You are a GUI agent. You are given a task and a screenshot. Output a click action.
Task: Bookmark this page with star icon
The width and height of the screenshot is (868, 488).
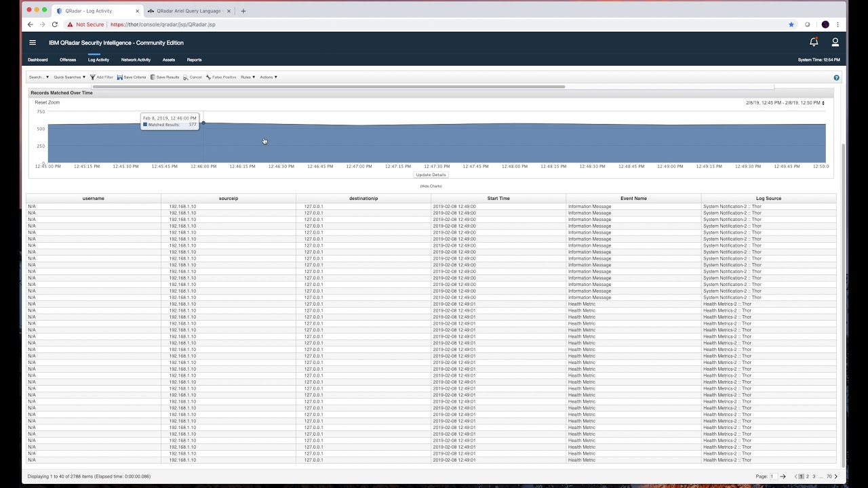point(791,24)
